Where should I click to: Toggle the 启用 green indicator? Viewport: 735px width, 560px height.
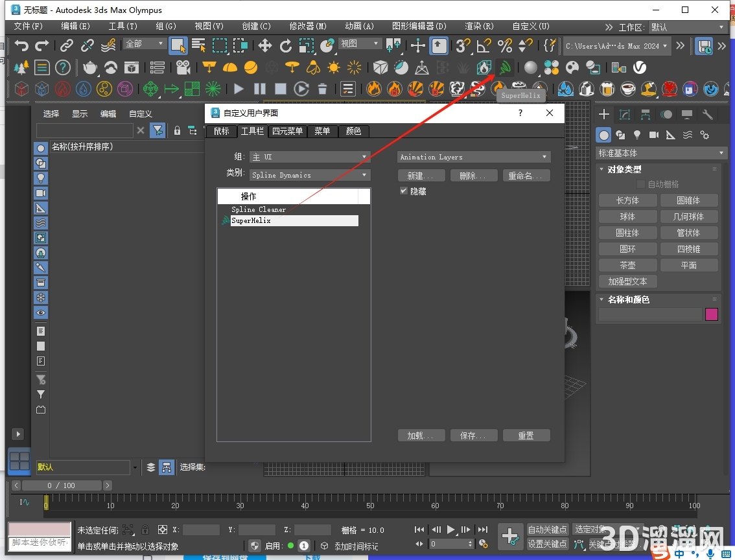290,546
